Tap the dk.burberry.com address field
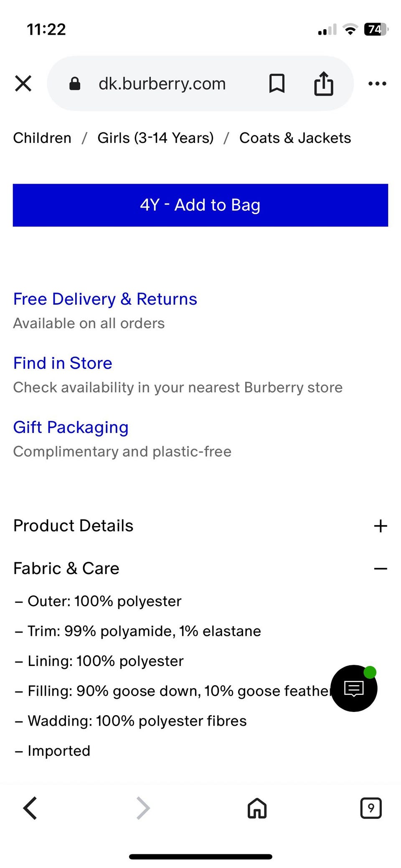 coord(162,84)
